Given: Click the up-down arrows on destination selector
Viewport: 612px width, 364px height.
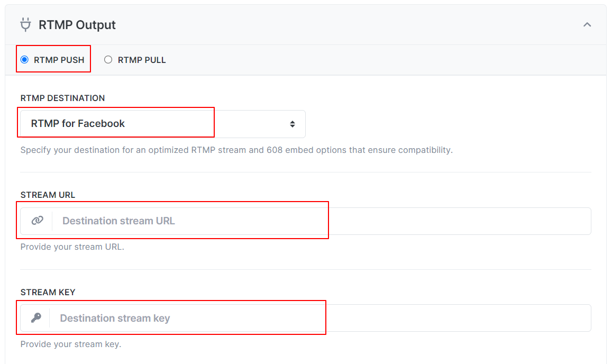Looking at the screenshot, I should click(x=293, y=124).
